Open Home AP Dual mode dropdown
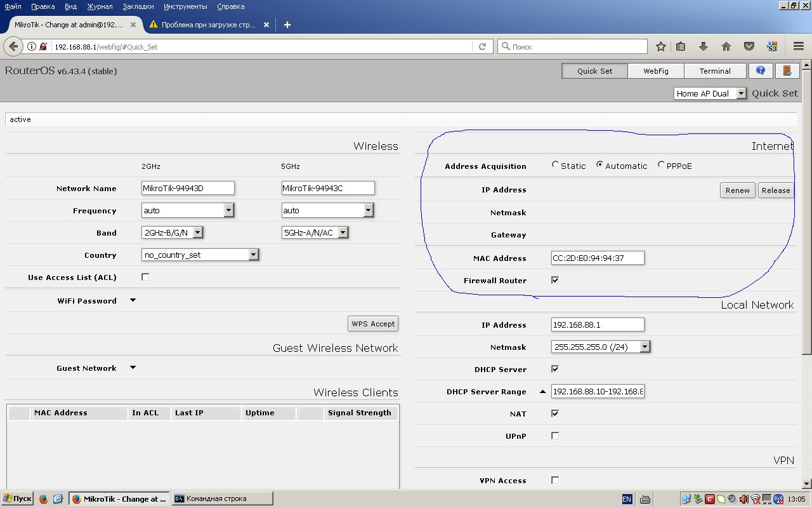812x508 pixels. 710,93
